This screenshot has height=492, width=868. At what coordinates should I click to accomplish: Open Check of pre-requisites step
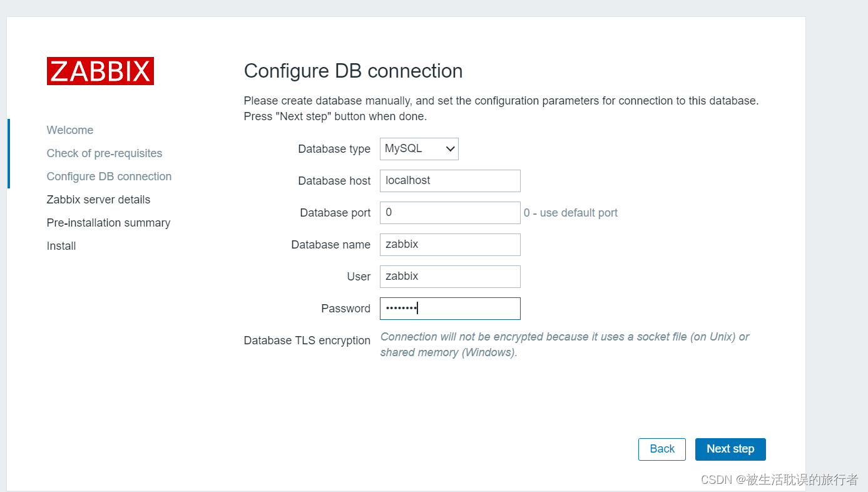coord(105,153)
